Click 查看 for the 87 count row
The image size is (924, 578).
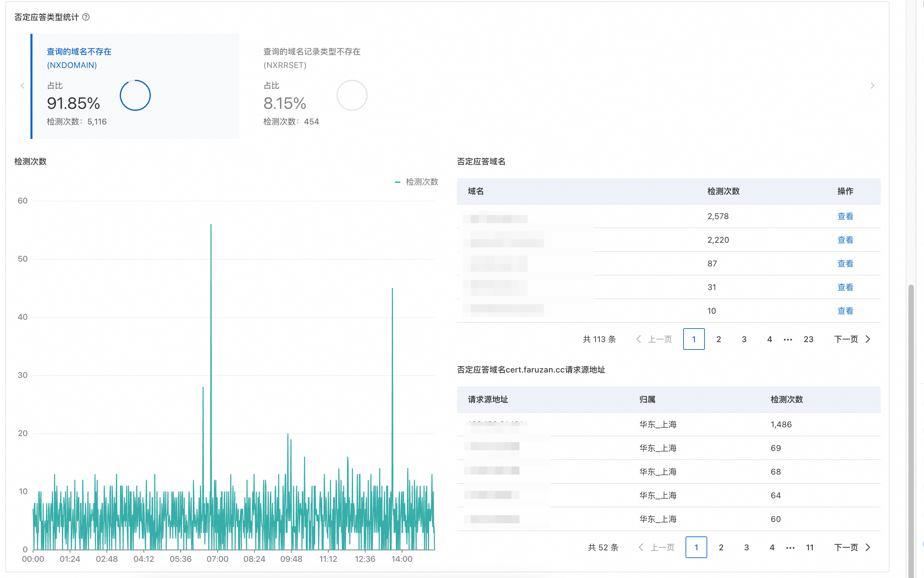[845, 264]
